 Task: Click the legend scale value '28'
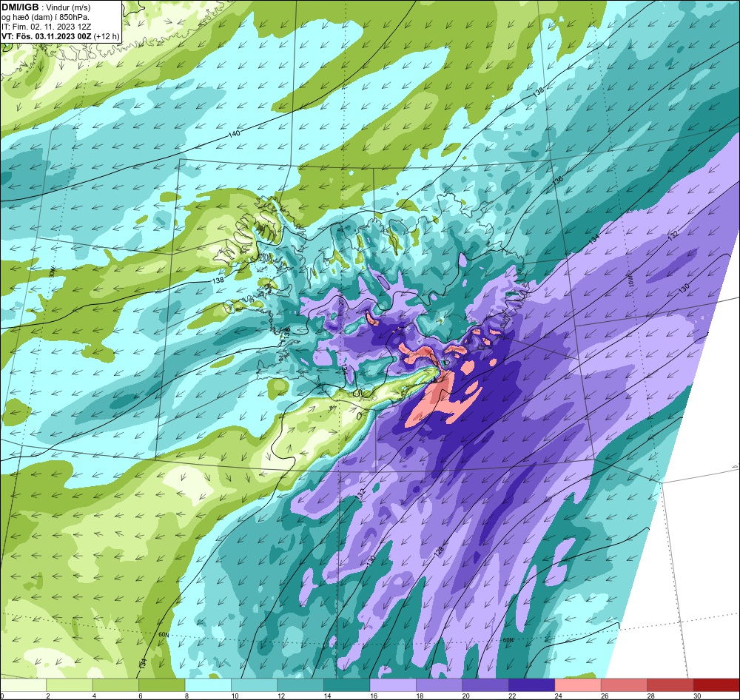(x=650, y=696)
